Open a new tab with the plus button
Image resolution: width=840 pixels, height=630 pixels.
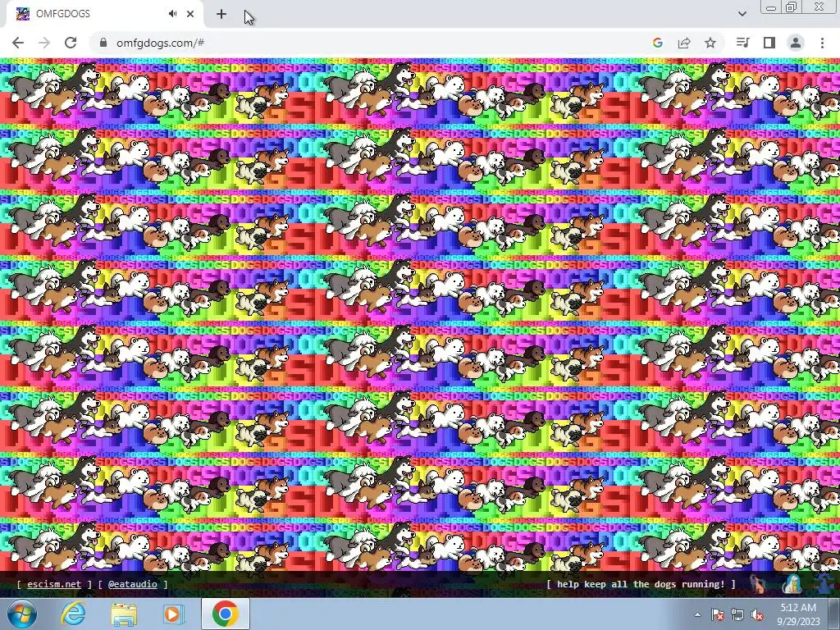click(x=221, y=14)
